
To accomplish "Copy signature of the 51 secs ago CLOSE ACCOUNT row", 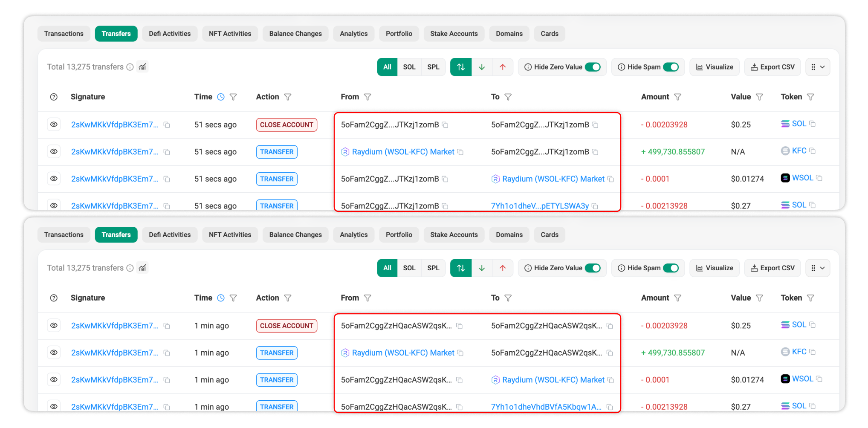I will [x=167, y=125].
